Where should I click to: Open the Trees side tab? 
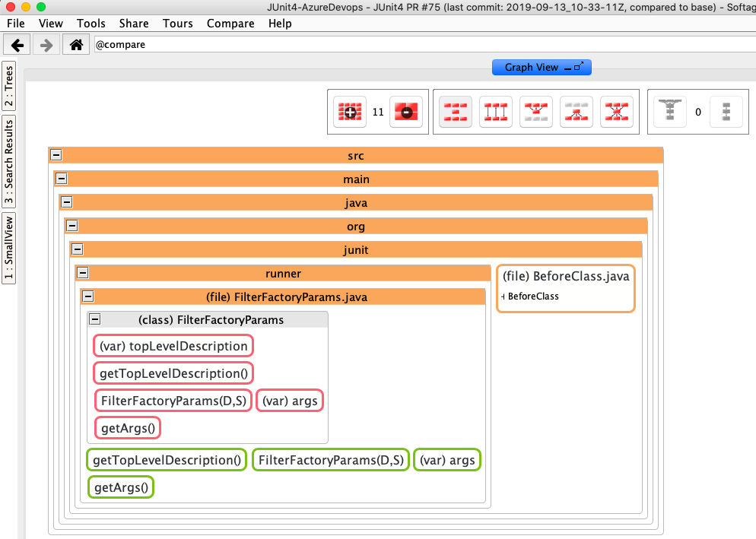click(x=9, y=86)
